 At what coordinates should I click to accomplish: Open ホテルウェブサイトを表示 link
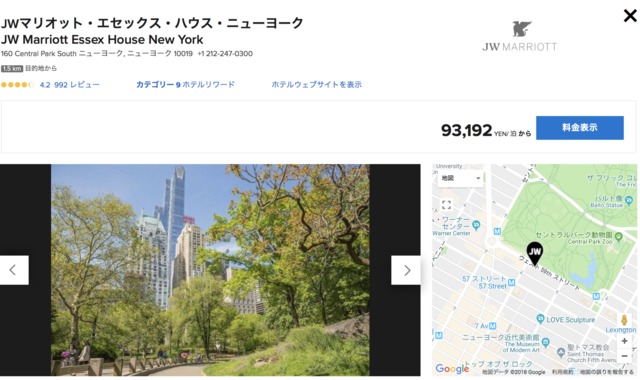pyautogui.click(x=317, y=84)
